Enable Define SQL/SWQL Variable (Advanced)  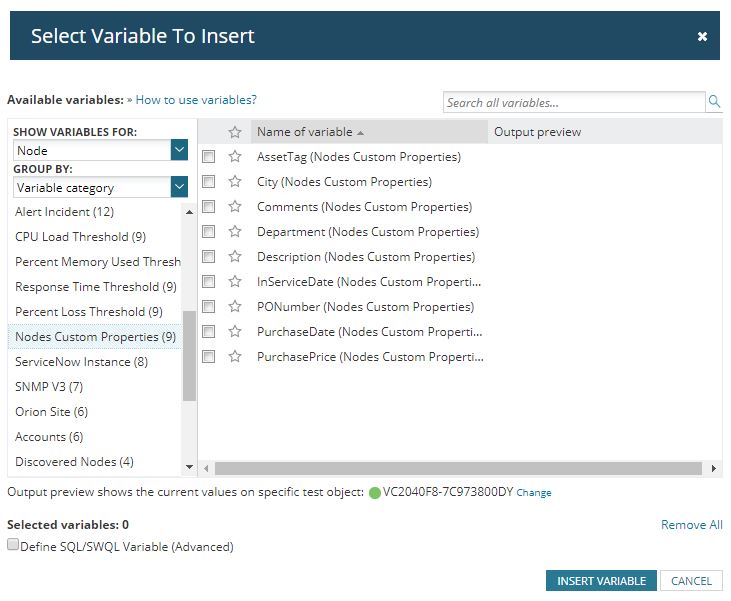[13, 546]
